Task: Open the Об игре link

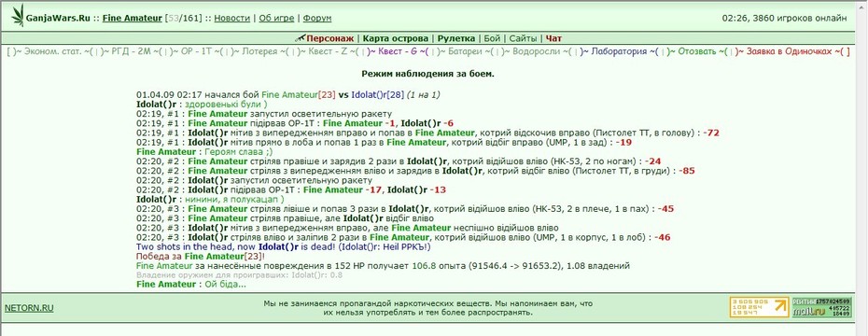Action: click(x=276, y=18)
